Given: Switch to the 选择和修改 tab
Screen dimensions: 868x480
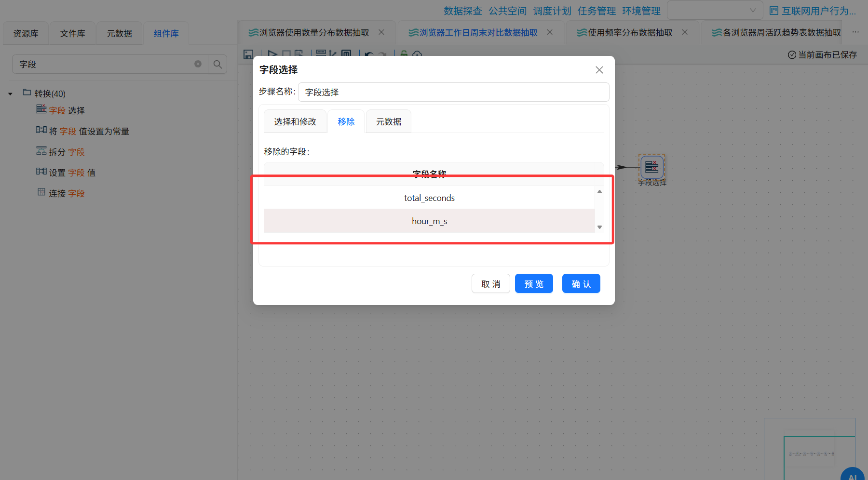Looking at the screenshot, I should (x=295, y=121).
